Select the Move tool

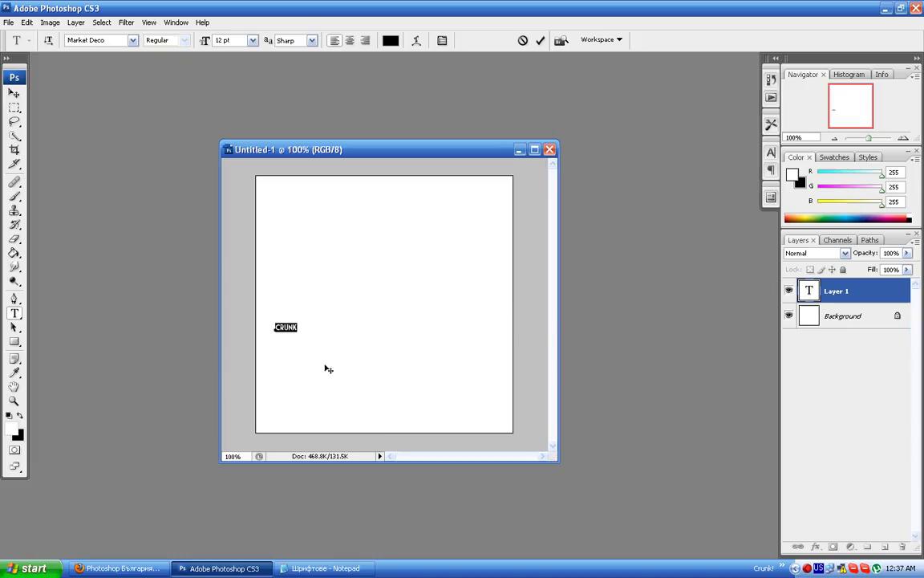pos(14,93)
